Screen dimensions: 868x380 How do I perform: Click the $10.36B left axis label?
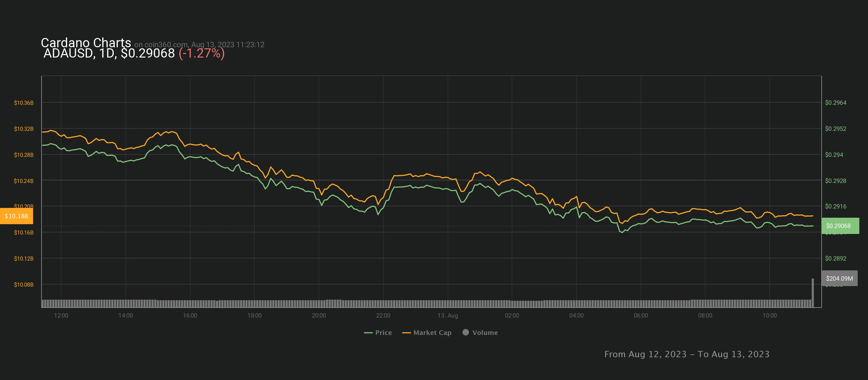24,103
